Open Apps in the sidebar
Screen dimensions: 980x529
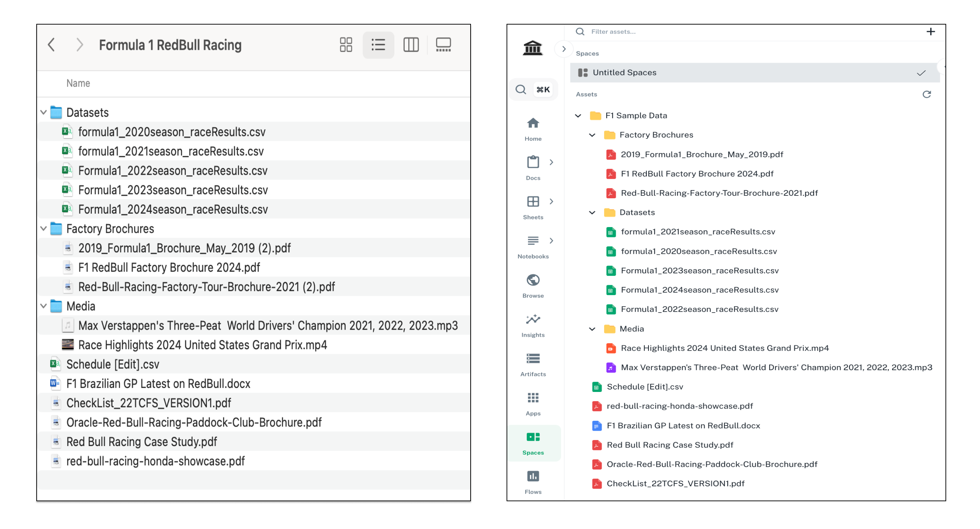pyautogui.click(x=533, y=404)
